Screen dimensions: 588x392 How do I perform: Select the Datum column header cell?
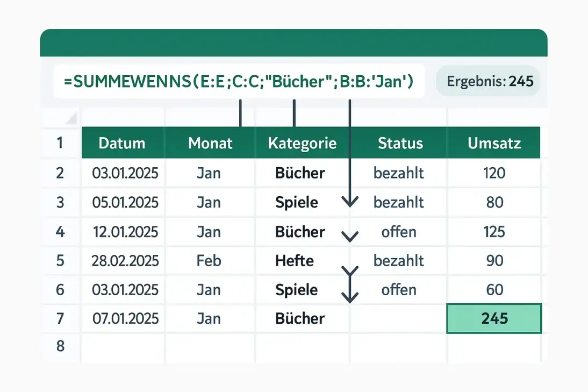pyautogui.click(x=123, y=143)
